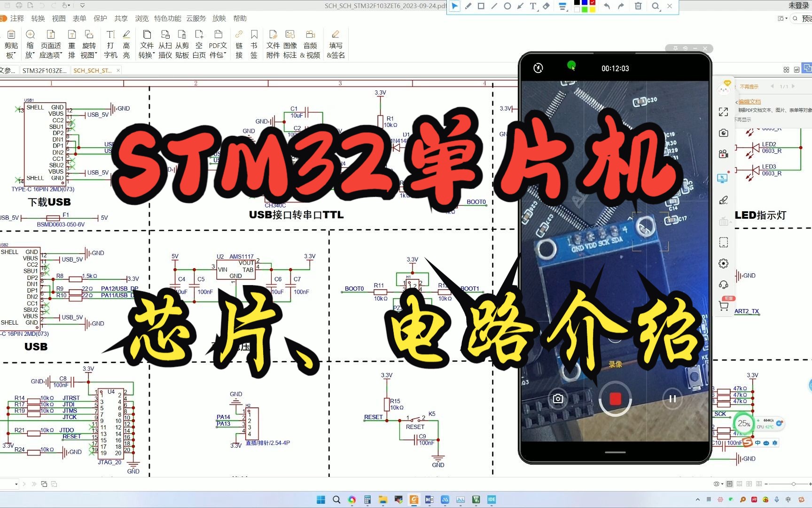Click screen recording icon in side toolbar

coord(723,154)
